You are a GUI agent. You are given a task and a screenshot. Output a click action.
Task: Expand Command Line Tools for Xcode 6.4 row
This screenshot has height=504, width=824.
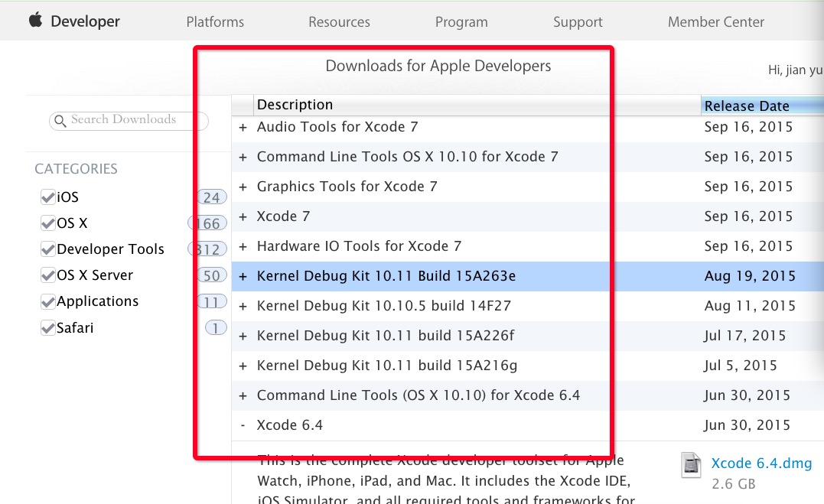243,395
